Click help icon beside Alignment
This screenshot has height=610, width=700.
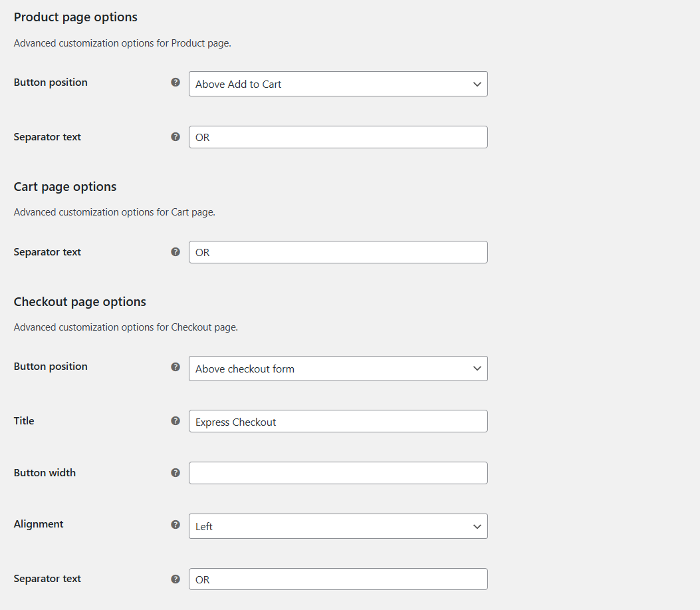click(175, 525)
